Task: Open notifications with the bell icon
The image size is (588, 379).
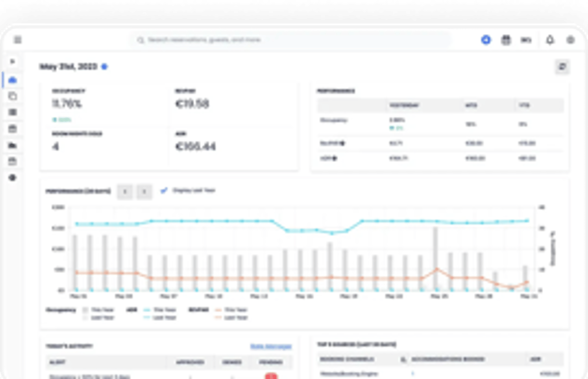Action: click(550, 40)
